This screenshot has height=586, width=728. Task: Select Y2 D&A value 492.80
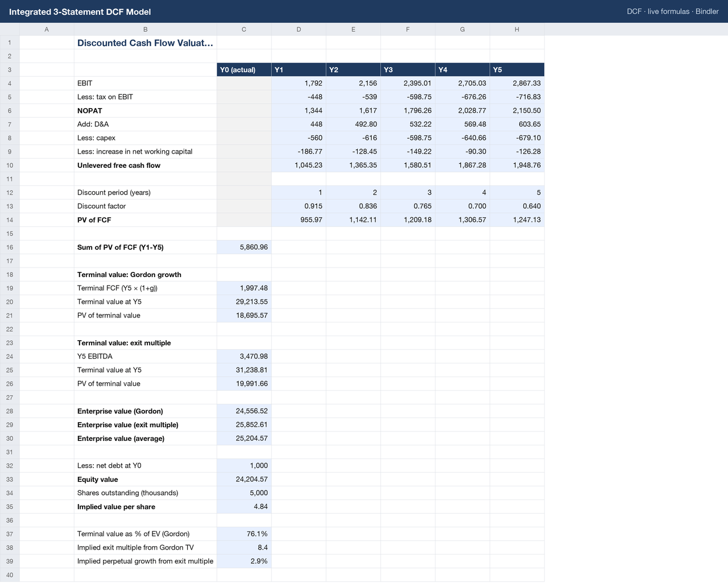click(353, 125)
